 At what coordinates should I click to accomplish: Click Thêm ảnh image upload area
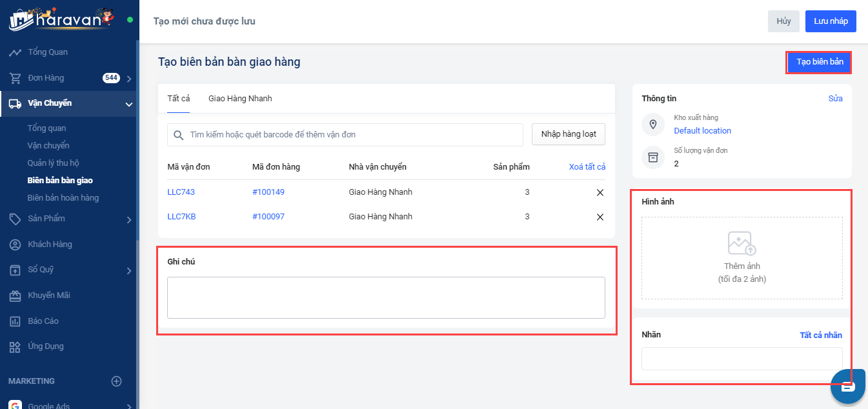point(742,258)
